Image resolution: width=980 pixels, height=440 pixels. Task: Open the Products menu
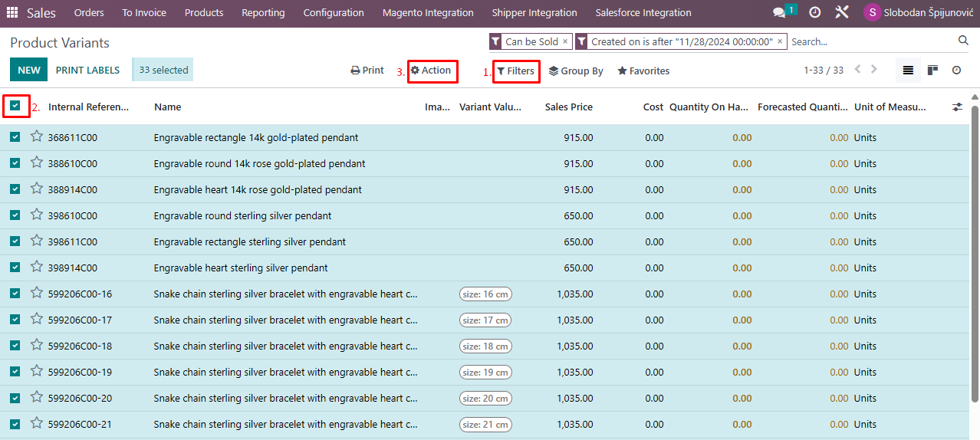pos(204,13)
